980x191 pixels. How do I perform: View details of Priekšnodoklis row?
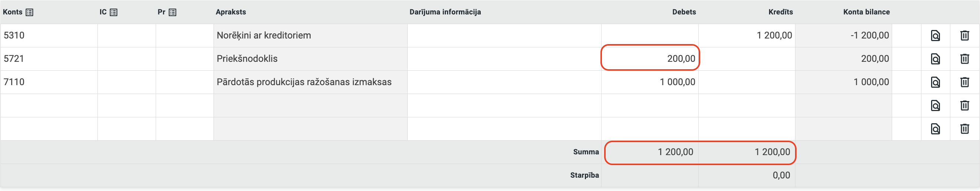pos(935,59)
